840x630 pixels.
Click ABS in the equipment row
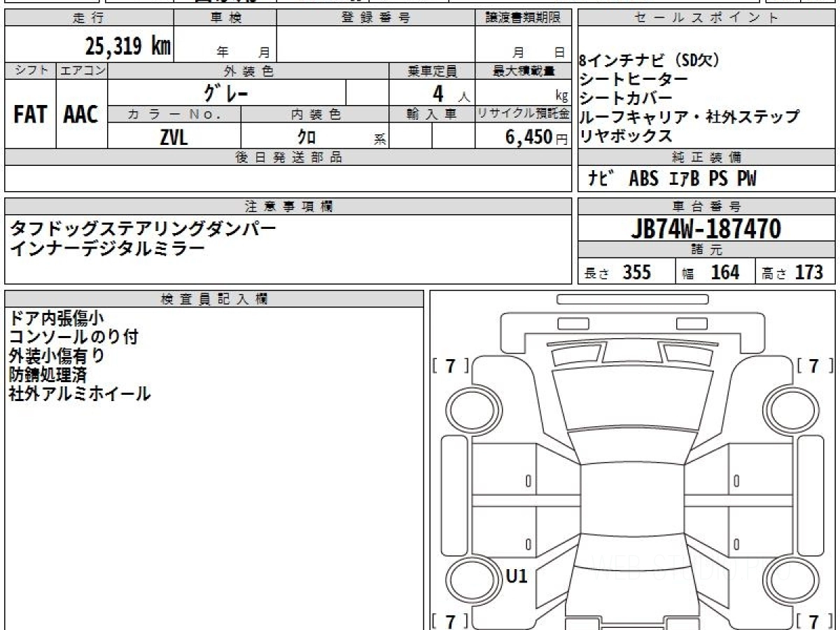pyautogui.click(x=643, y=179)
